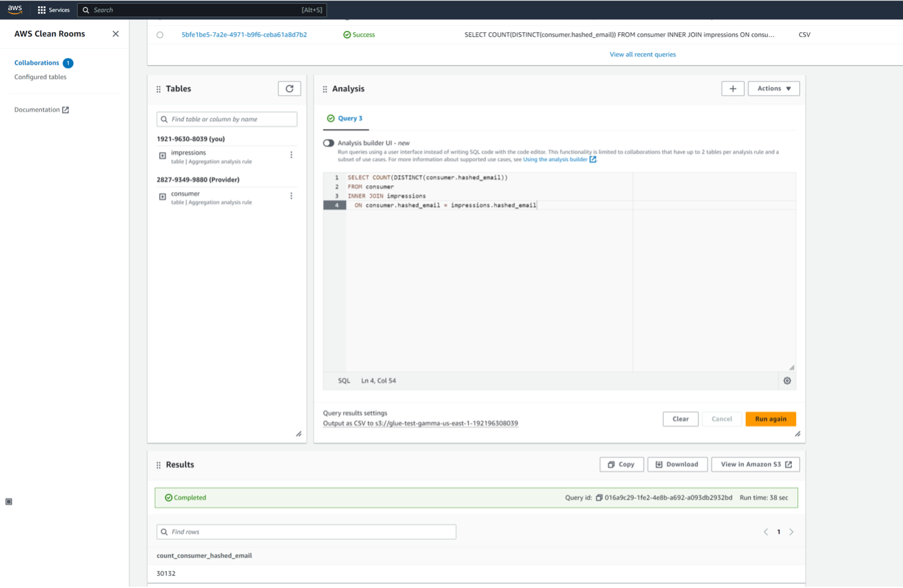The width and height of the screenshot is (903, 588).
Task: Toggle the Analysis builder UI switch
Action: point(328,143)
